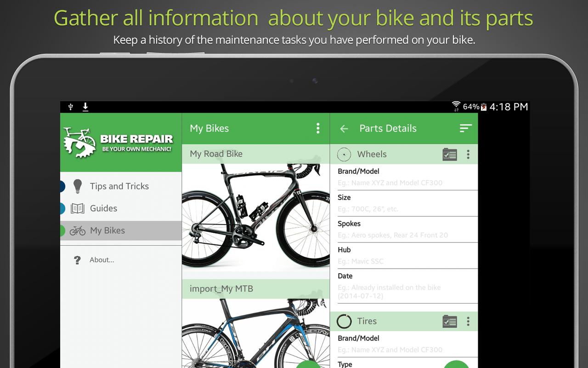This screenshot has width=588, height=368.
Task: Click the bicycle icon beside My Bikes
Action: click(78, 230)
